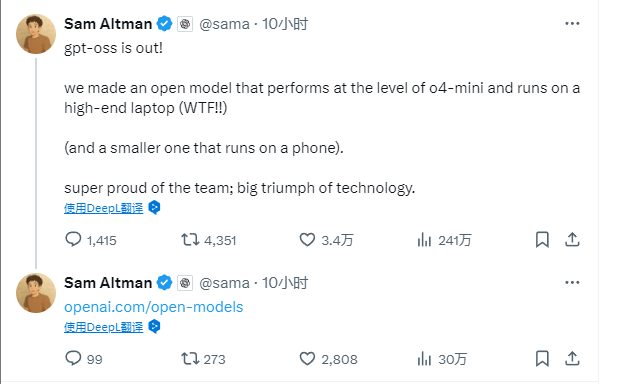Open more options menu on first tweet
Image resolution: width=623 pixels, height=384 pixels.
tap(572, 23)
